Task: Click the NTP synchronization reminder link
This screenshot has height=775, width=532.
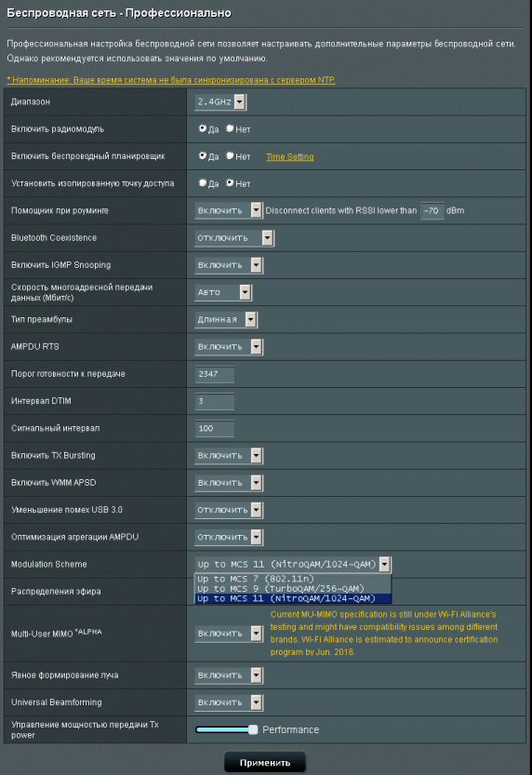Action: [171, 80]
